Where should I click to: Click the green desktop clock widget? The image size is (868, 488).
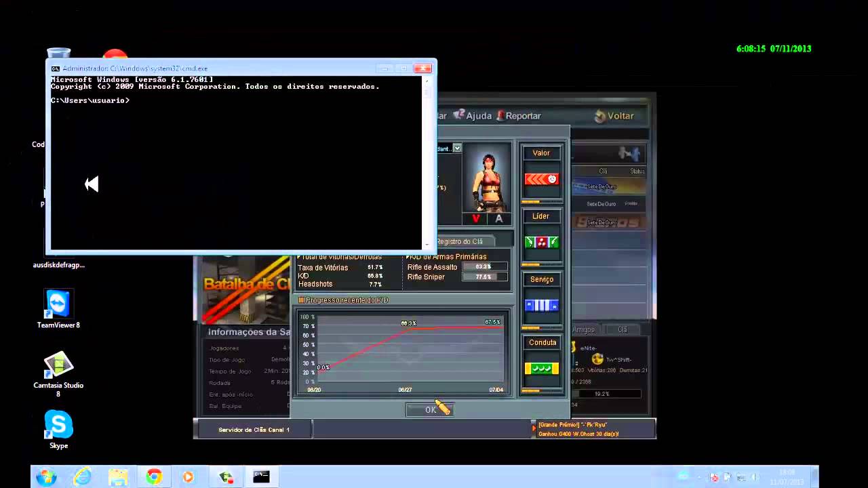click(x=774, y=49)
